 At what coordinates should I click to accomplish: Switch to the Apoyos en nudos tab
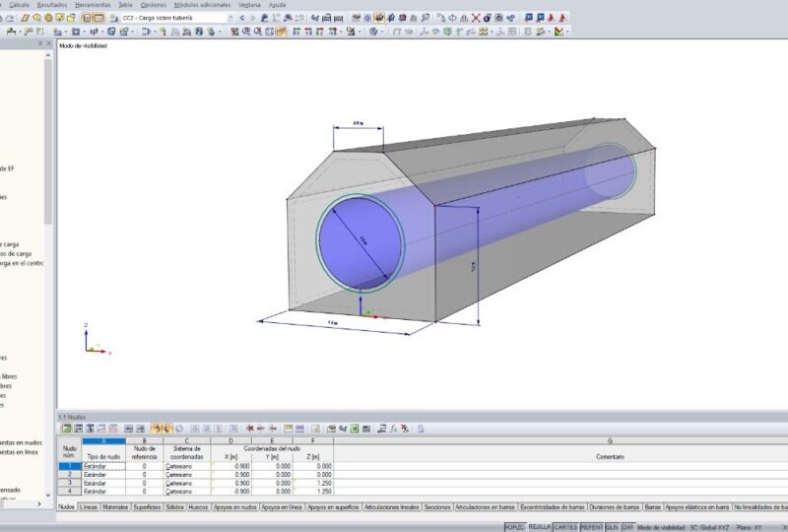click(234, 506)
